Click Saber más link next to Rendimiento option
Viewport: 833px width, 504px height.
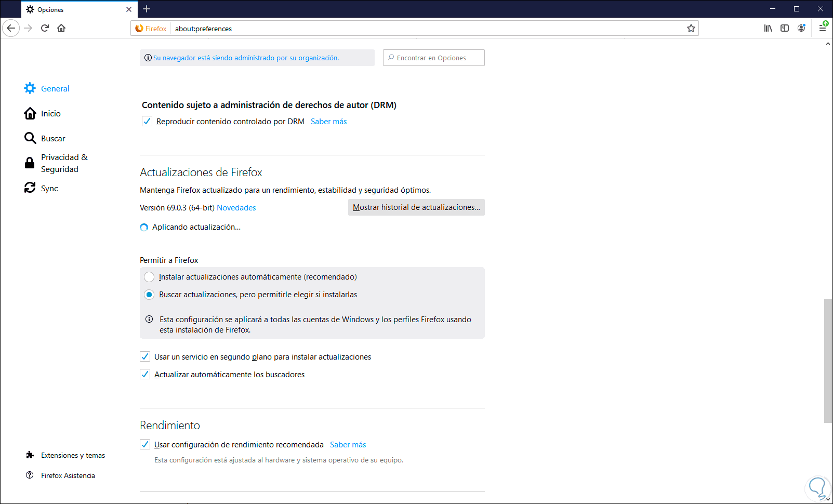click(x=348, y=445)
